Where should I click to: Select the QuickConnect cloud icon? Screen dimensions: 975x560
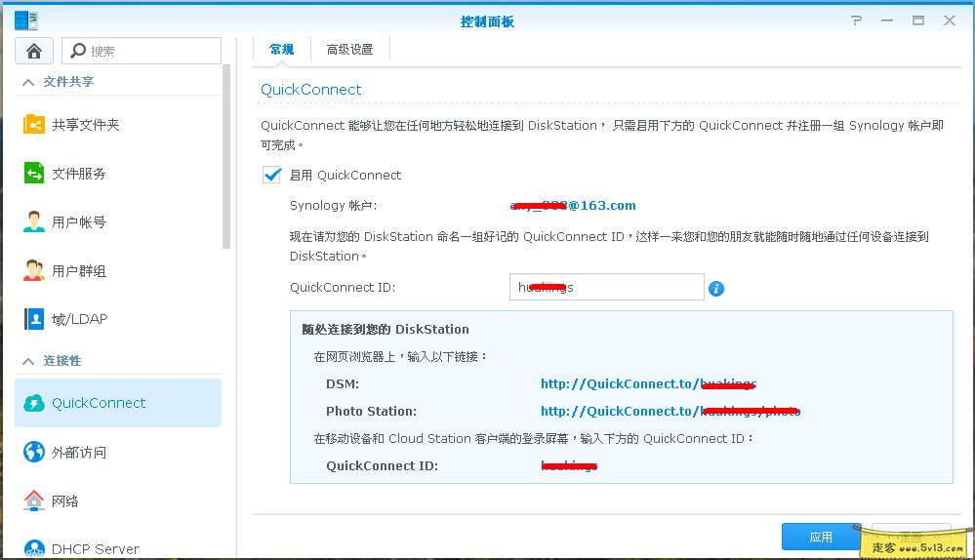34,403
